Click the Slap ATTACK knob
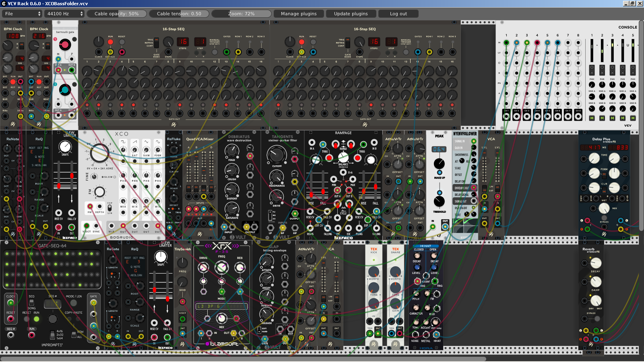This screenshot has width=644, height=362. pos(266,261)
